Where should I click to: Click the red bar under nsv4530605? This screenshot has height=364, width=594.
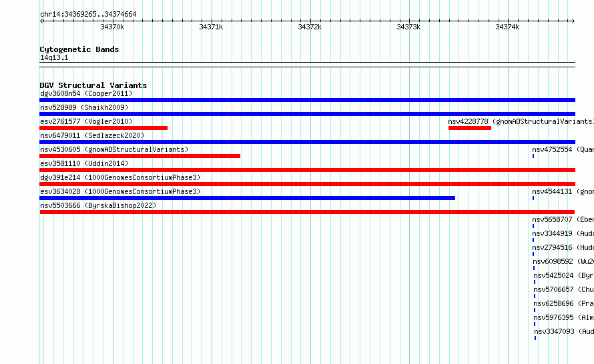pyautogui.click(x=139, y=156)
